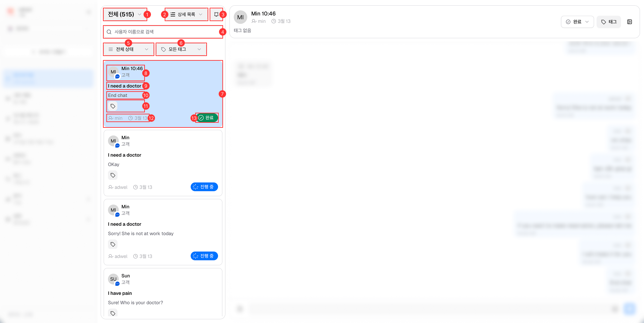Screen dimensions: 644x323
Task: Click the 태그 button in the header
Action: pos(609,22)
